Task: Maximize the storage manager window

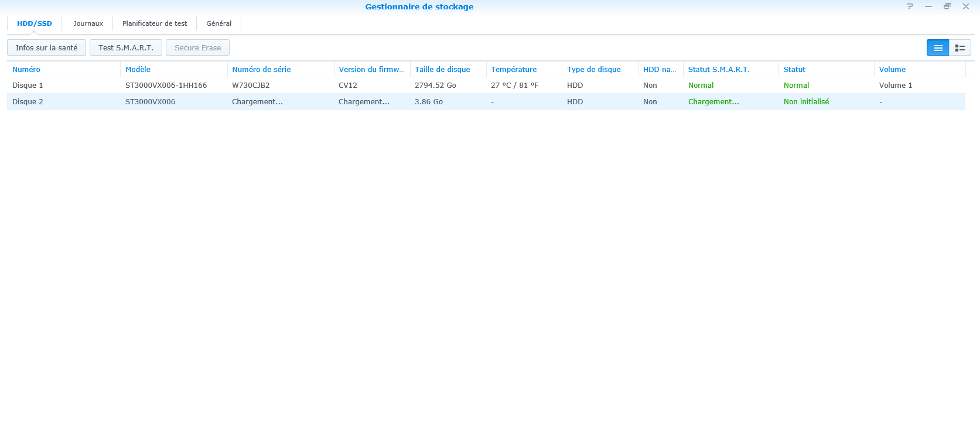Action: coord(947,6)
